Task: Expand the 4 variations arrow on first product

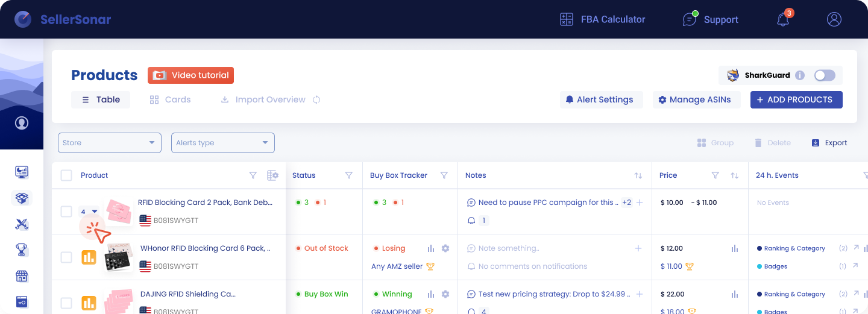Action: [x=95, y=212]
